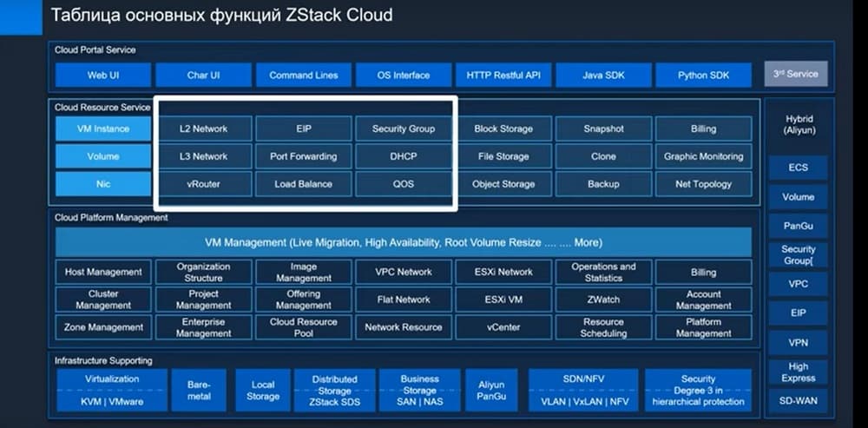This screenshot has height=428, width=868.
Task: Click the Nic box
Action: point(103,184)
